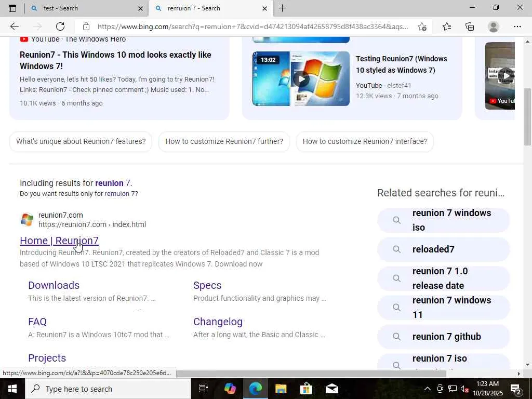Click the horizontal scrollbar right arrow
The height and width of the screenshot is (399, 532).
tap(518, 374)
